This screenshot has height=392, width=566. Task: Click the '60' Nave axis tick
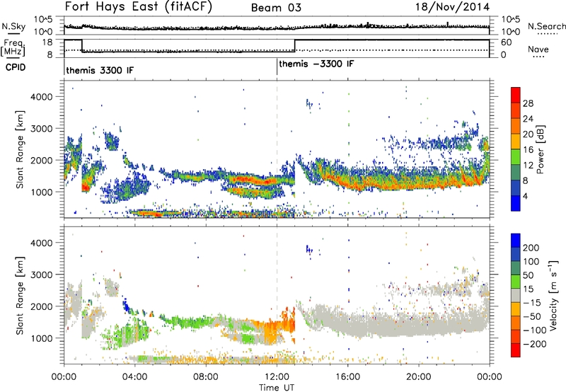[506, 42]
